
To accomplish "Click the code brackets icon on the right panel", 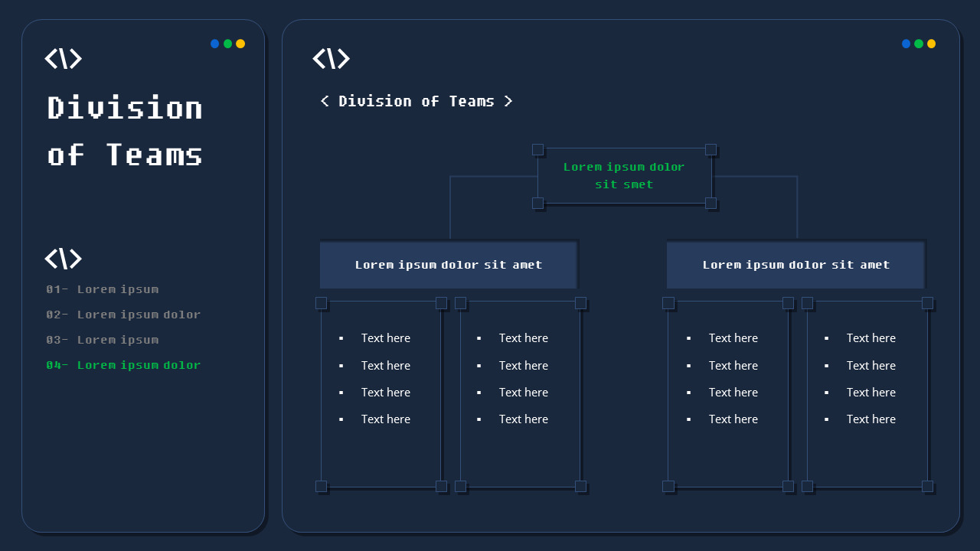I will click(332, 58).
